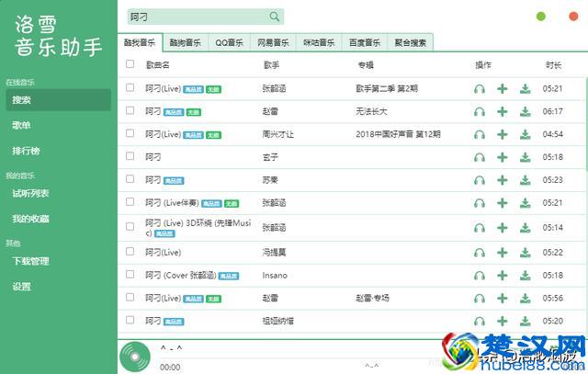Download the 歌手第二季 第2期 song
The width and height of the screenshot is (588, 374).
tap(525, 89)
